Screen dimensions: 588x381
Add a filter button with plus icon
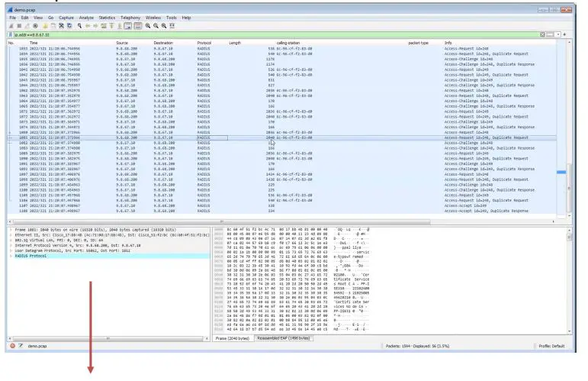point(565,34)
